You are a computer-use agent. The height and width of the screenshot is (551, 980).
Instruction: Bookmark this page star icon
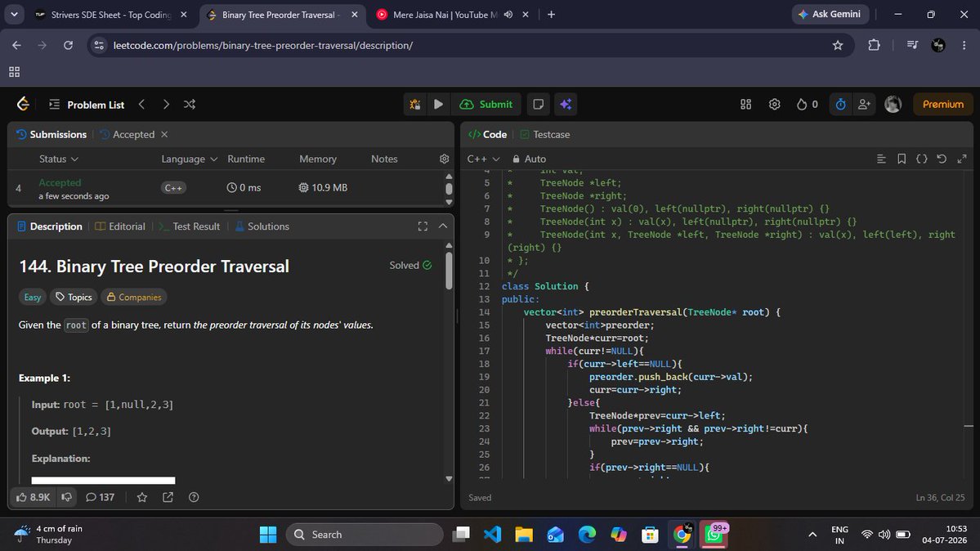pos(838,45)
